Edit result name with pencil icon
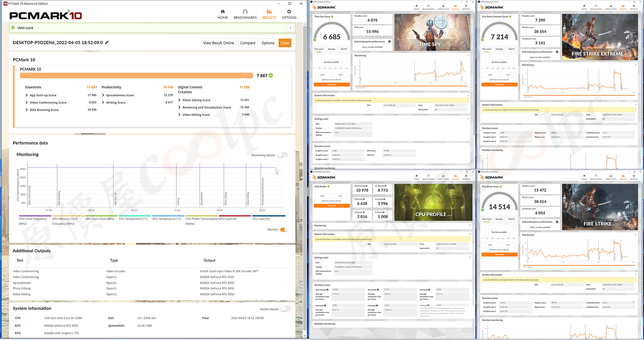This screenshot has height=340, width=644. point(107,42)
